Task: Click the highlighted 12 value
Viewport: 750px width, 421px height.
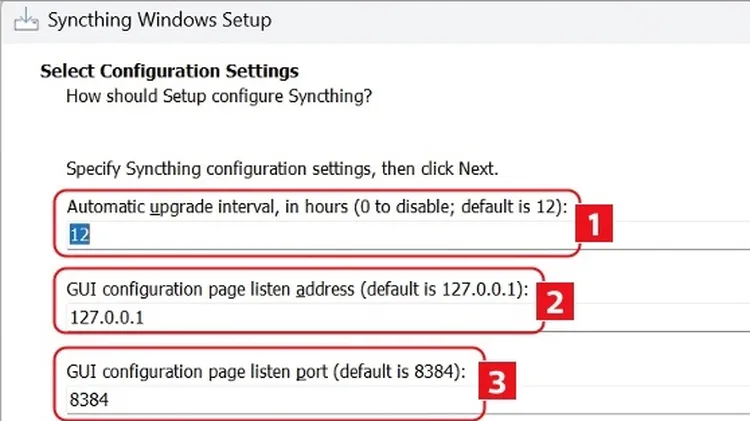Action: point(79,235)
